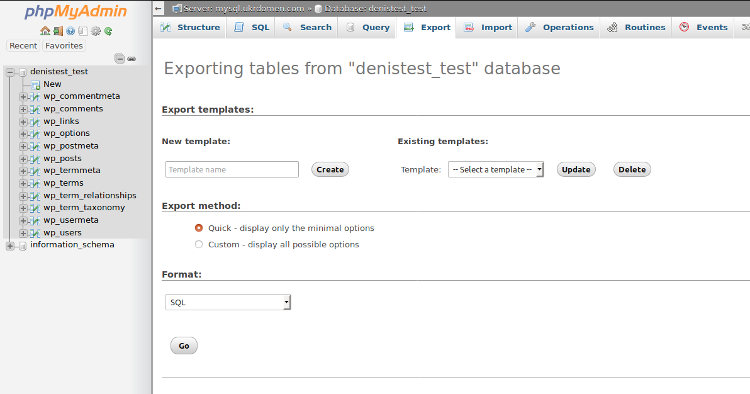The height and width of the screenshot is (394, 750).
Task: Click the green reload navigation icon
Action: (109, 31)
